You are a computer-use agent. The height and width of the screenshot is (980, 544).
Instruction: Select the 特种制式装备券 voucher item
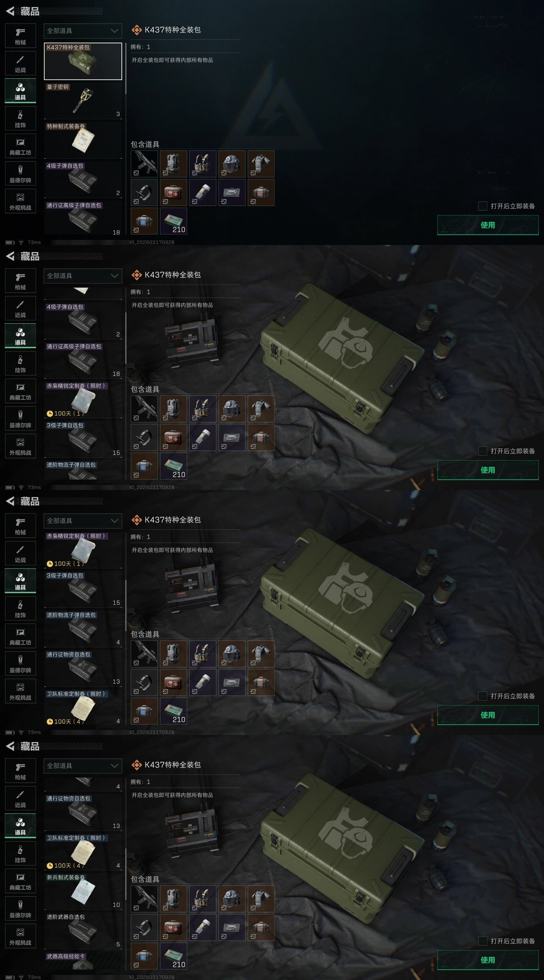click(83, 140)
